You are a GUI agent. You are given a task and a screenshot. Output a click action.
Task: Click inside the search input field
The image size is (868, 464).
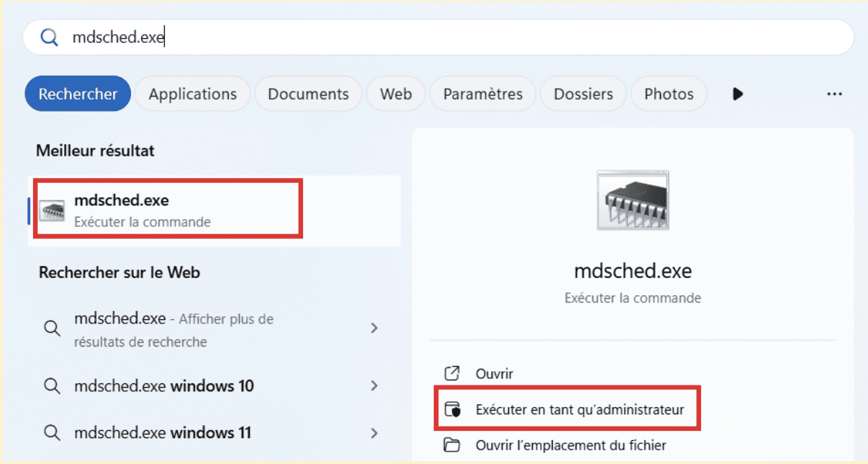[x=288, y=37]
